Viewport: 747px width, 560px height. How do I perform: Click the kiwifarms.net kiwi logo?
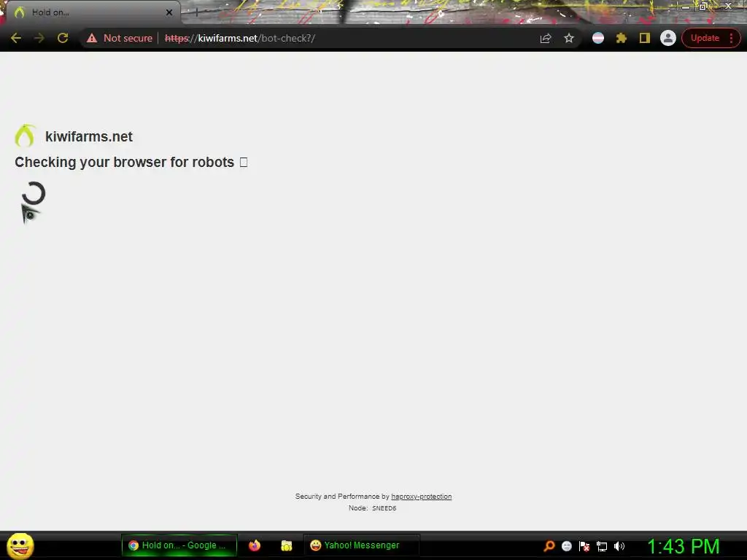(x=25, y=136)
